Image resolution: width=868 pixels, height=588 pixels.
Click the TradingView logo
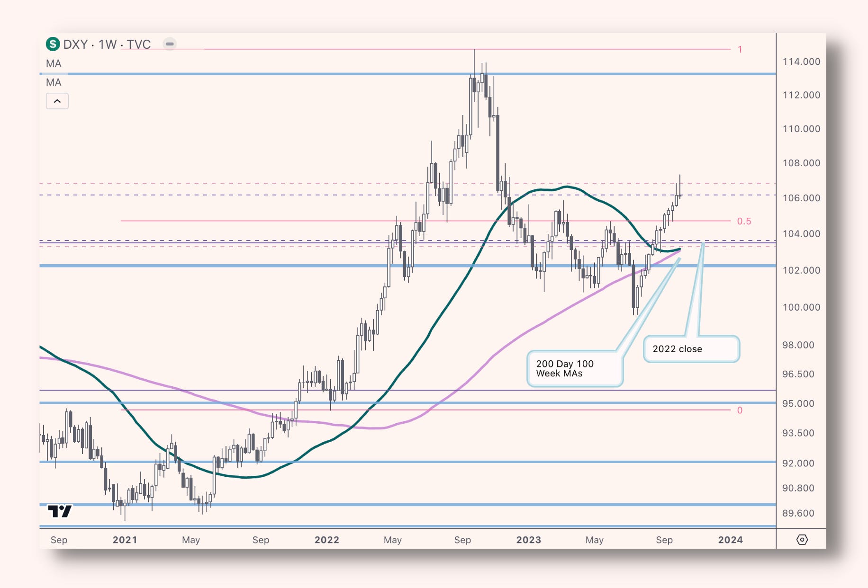coord(60,511)
